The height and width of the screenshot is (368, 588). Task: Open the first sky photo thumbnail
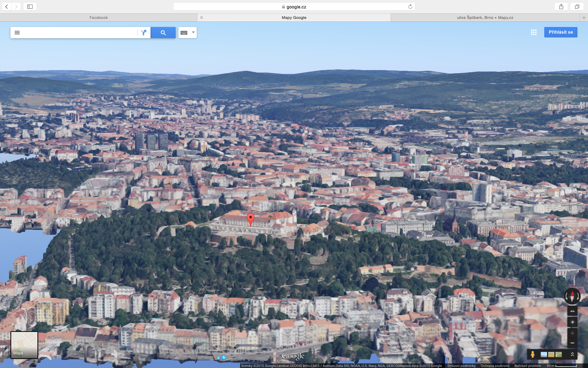(x=544, y=354)
